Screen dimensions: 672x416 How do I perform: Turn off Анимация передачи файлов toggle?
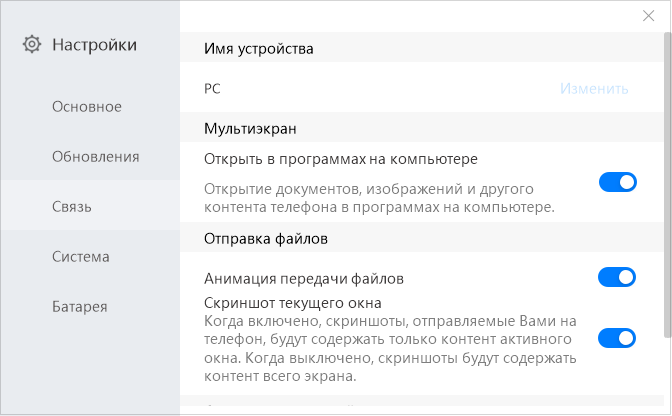pyautogui.click(x=617, y=277)
